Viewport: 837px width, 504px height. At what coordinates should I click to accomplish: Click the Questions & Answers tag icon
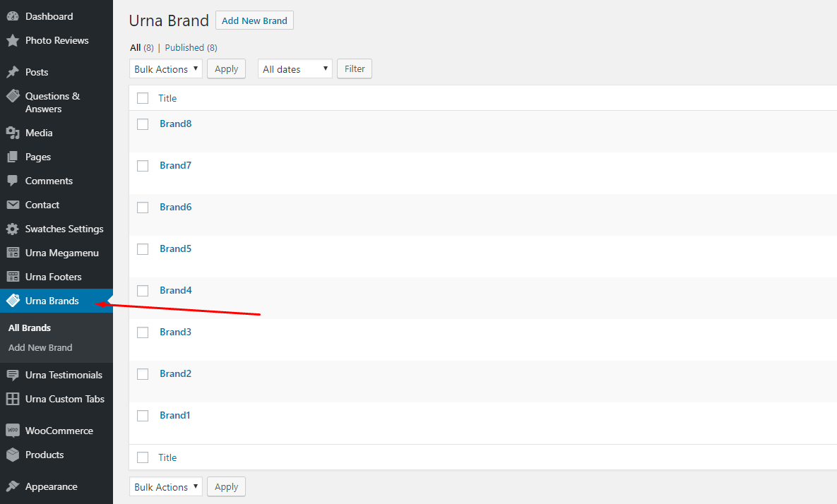coord(13,96)
